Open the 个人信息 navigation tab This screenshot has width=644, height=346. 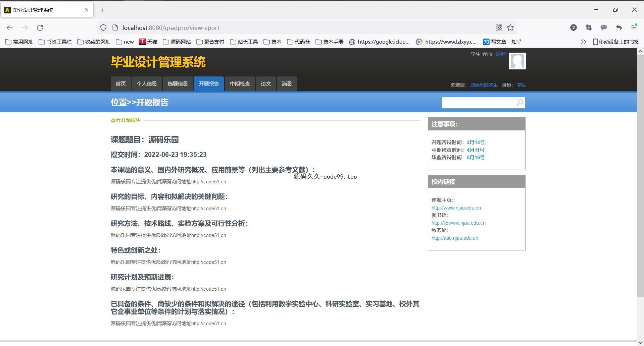147,84
